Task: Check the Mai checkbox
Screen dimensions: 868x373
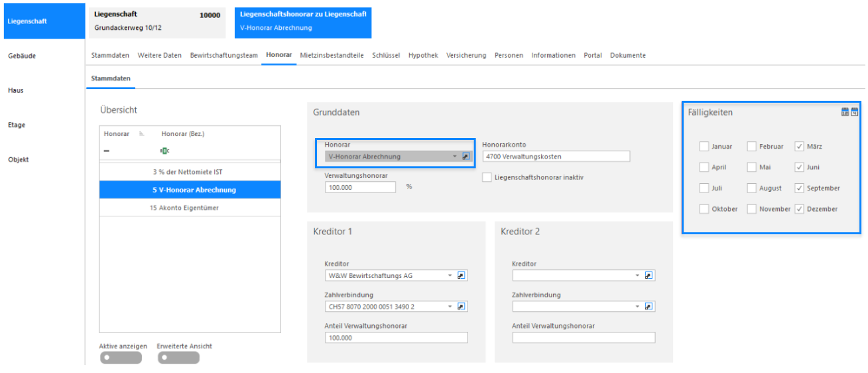Action: (752, 167)
